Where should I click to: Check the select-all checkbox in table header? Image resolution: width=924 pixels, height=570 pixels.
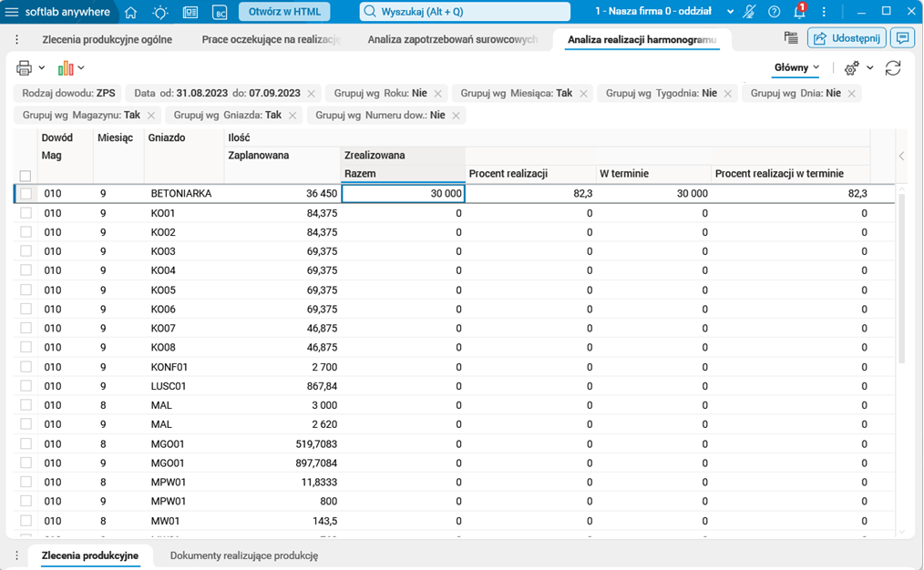[x=26, y=176]
